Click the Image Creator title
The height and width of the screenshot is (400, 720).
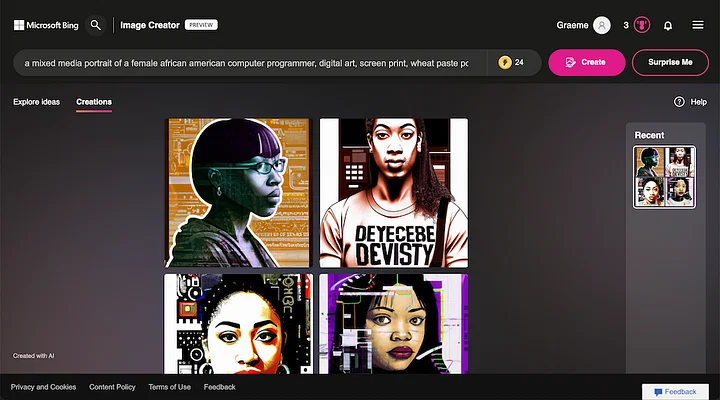click(x=150, y=25)
